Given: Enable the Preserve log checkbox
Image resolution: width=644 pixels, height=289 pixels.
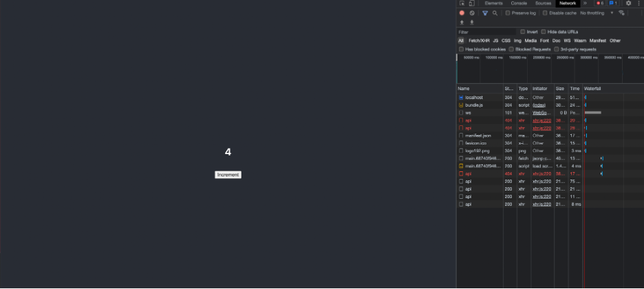Looking at the screenshot, I should pyautogui.click(x=508, y=13).
